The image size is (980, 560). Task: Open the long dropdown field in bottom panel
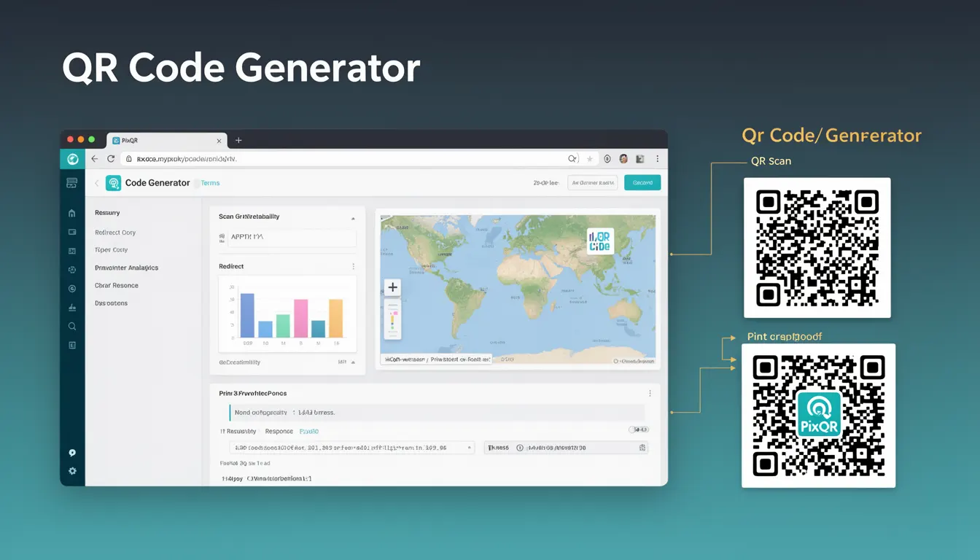(x=352, y=448)
